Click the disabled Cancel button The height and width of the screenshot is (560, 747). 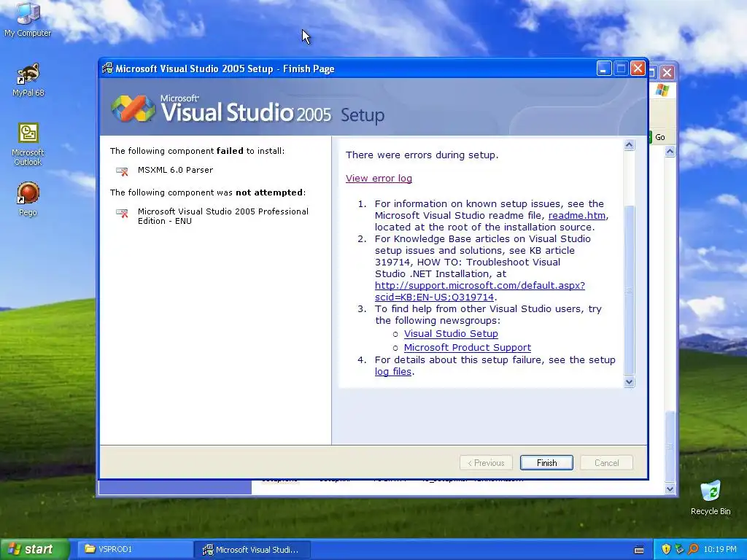606,463
